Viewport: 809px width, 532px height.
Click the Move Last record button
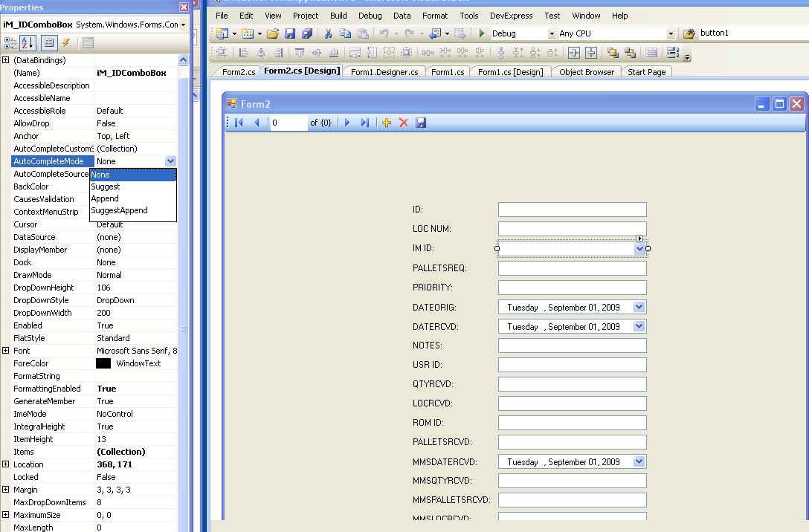coord(364,123)
